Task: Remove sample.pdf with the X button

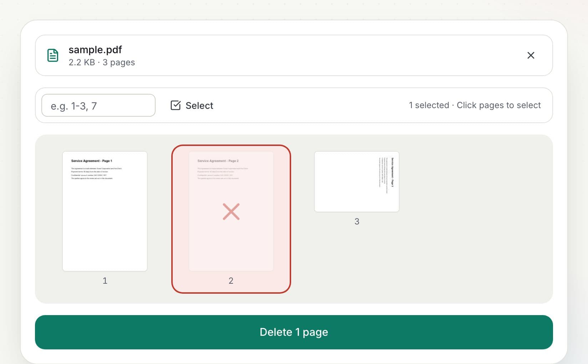Action: [x=531, y=55]
